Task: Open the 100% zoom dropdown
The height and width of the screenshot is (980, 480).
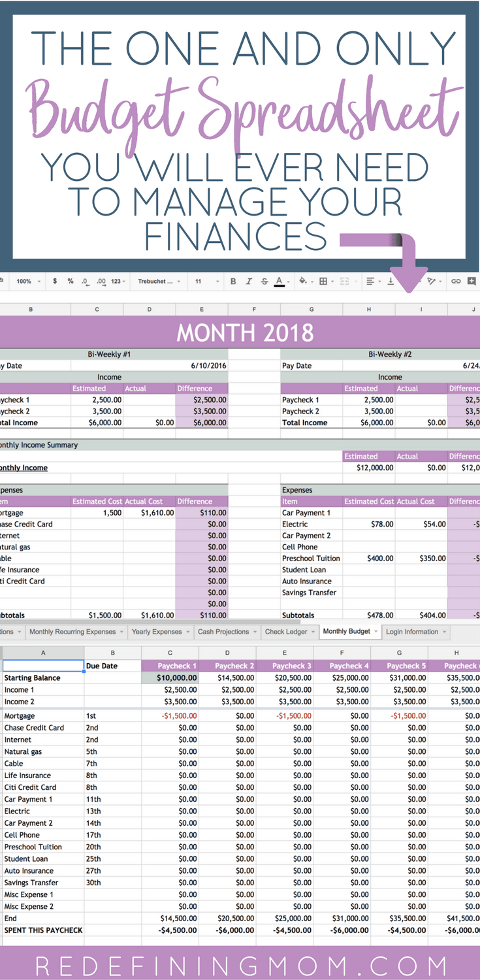Action: click(x=28, y=281)
